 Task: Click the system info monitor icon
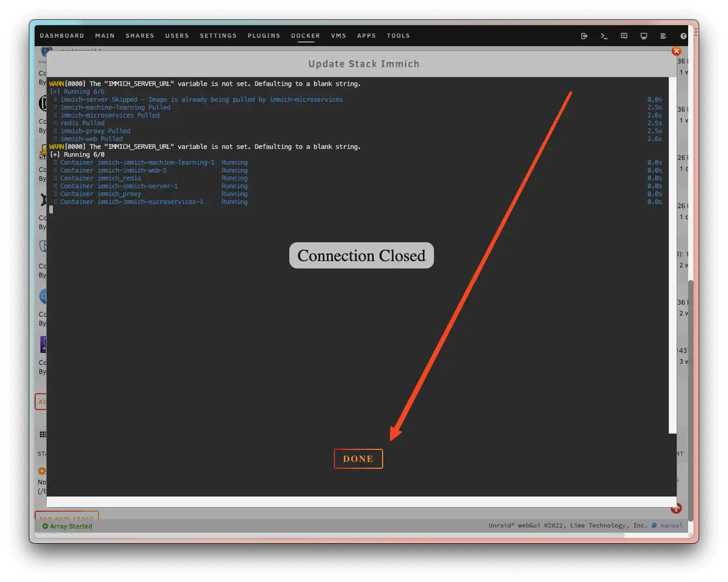[644, 36]
